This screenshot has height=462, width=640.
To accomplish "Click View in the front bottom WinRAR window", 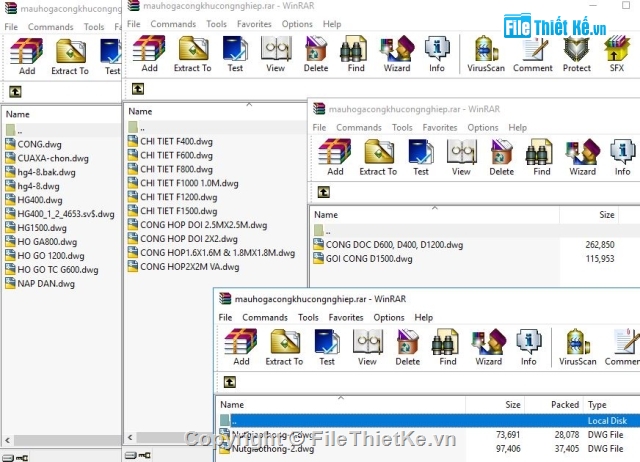I will 367,347.
